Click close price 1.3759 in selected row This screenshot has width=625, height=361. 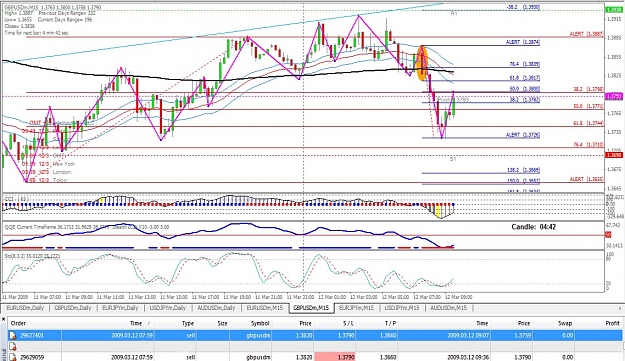[x=523, y=335]
